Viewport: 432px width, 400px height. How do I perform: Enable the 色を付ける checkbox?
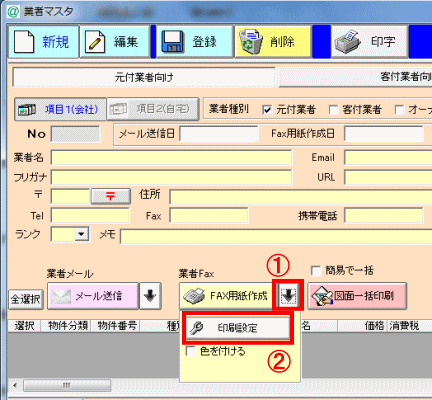click(x=191, y=351)
